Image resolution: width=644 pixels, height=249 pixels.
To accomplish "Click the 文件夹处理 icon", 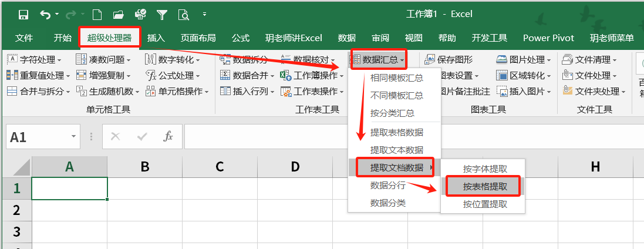I will coord(567,91).
